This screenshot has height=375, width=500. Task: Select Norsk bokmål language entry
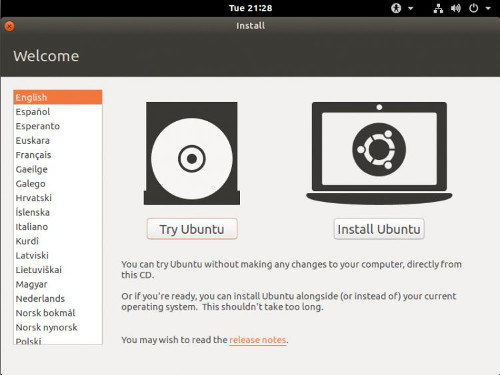[58, 313]
